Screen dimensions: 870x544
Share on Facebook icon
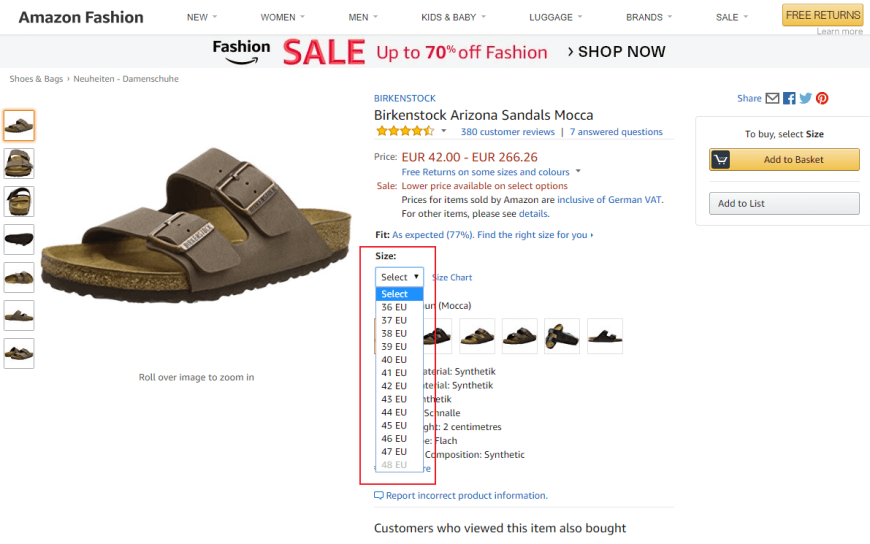(x=789, y=98)
